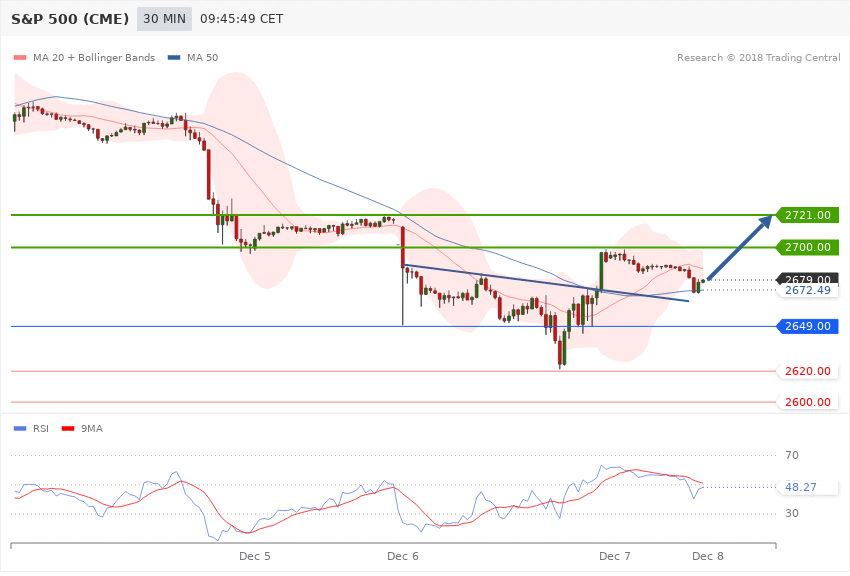Click the 2700.00 resistance price tag
The image size is (850, 576).
point(808,247)
